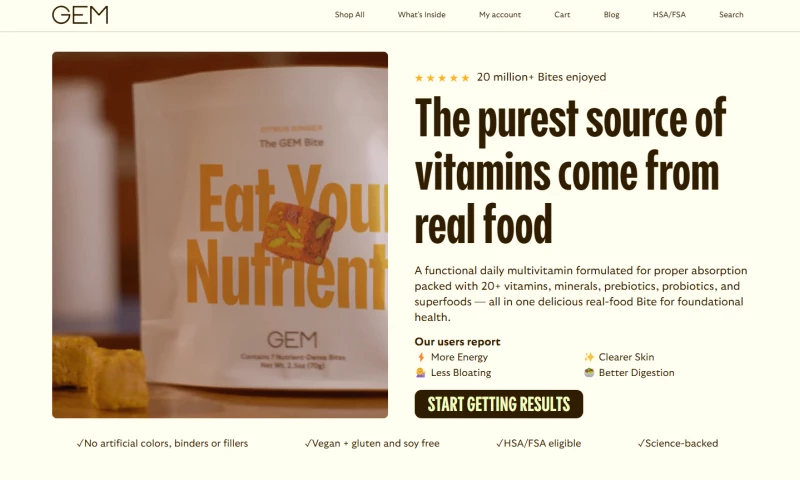Click the product video thumbnail

pos(220,235)
